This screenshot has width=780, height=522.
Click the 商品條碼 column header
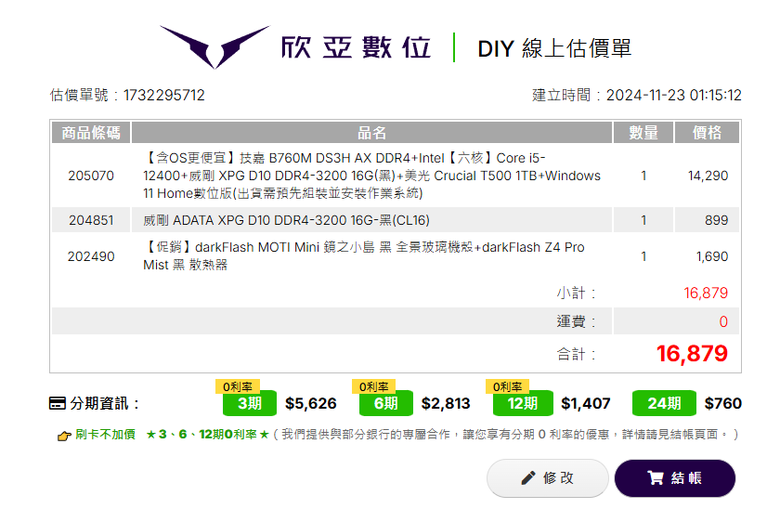tap(91, 133)
